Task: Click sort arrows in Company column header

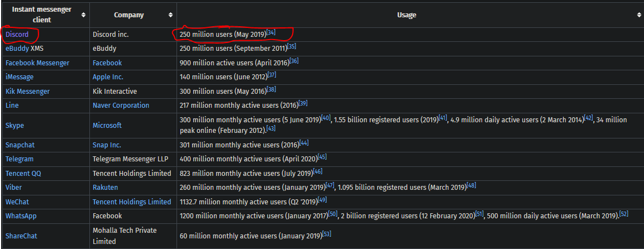Action: (x=170, y=15)
